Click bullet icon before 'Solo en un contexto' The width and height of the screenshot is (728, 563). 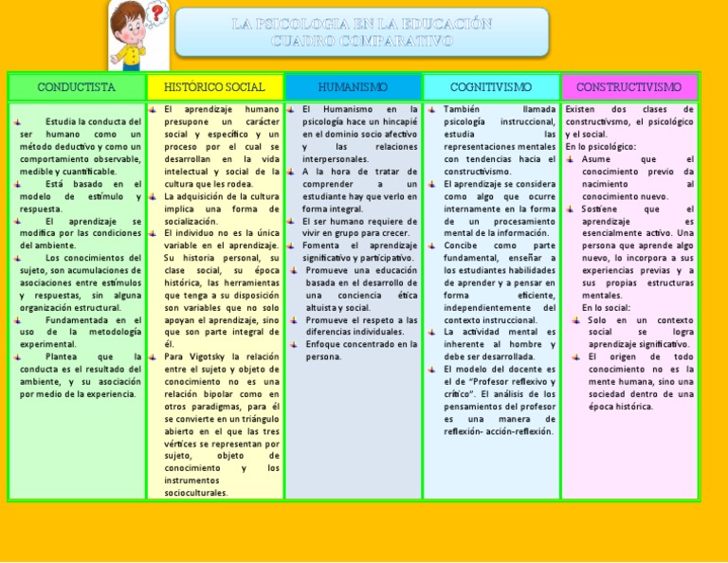pos(576,320)
